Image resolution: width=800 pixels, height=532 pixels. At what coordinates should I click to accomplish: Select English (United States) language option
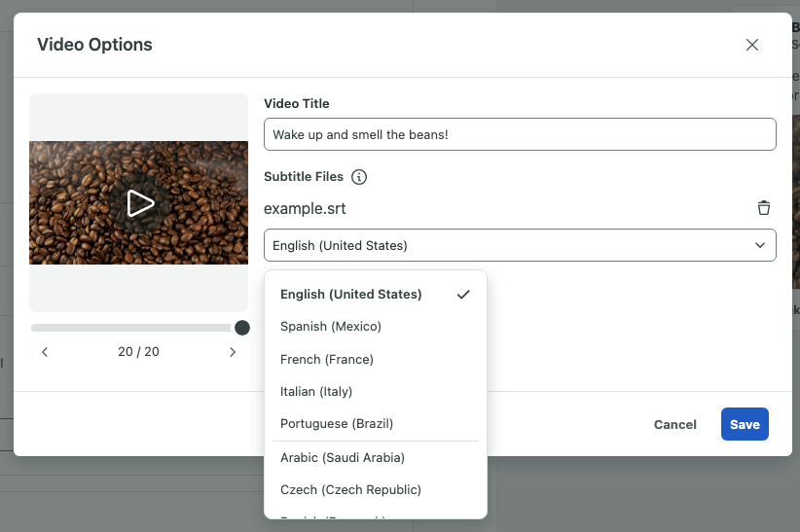click(x=376, y=295)
